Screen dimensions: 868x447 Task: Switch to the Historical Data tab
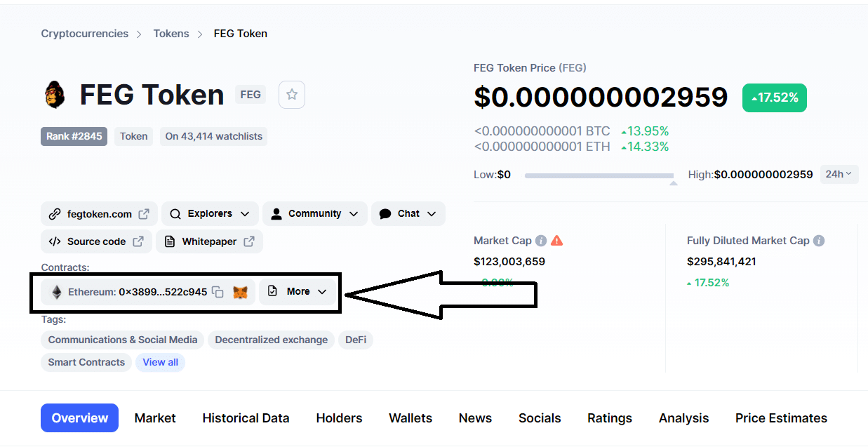(x=246, y=418)
